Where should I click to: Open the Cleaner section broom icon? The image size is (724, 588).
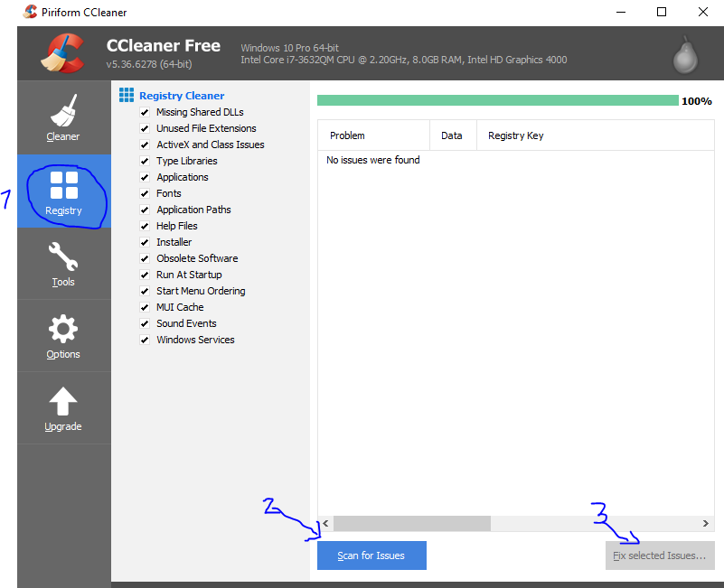click(x=63, y=111)
